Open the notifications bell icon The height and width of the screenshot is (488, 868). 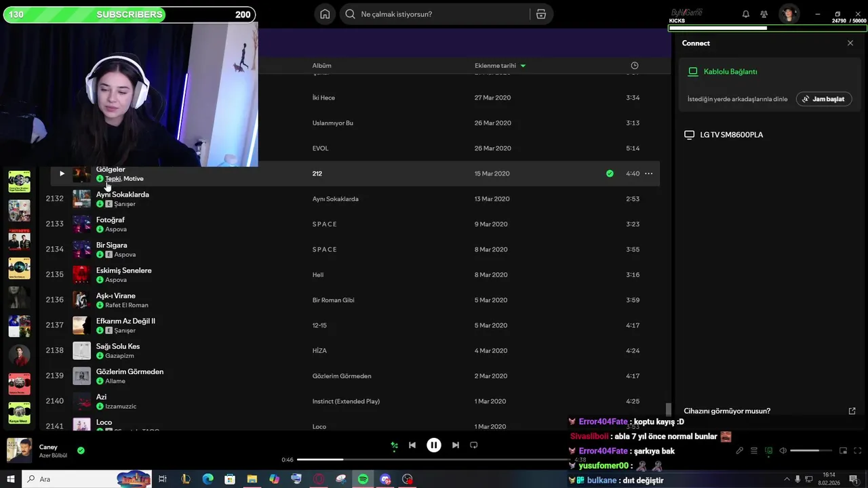(746, 14)
